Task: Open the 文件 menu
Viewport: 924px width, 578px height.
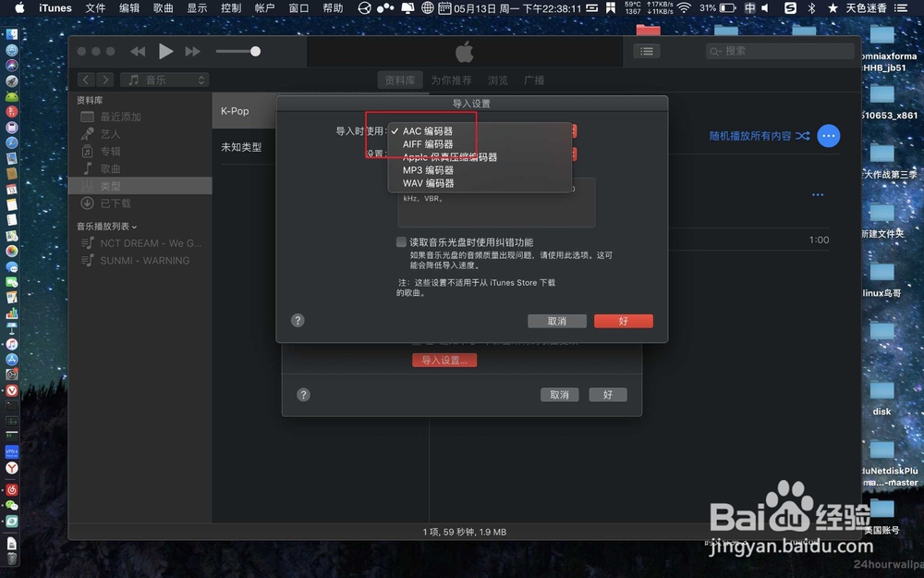Action: coord(95,7)
